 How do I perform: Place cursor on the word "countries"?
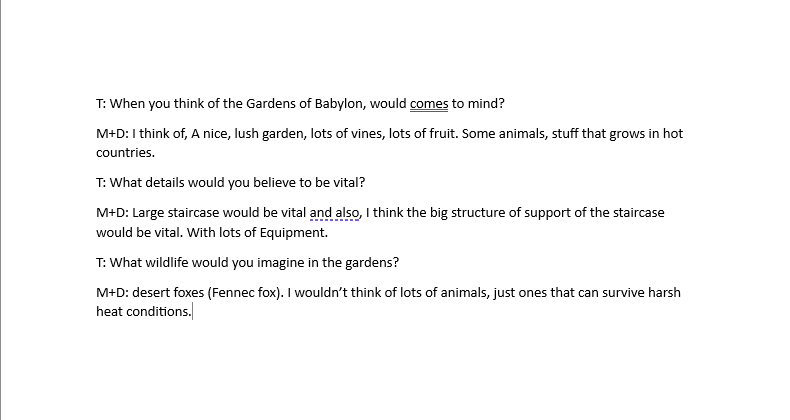click(x=124, y=153)
